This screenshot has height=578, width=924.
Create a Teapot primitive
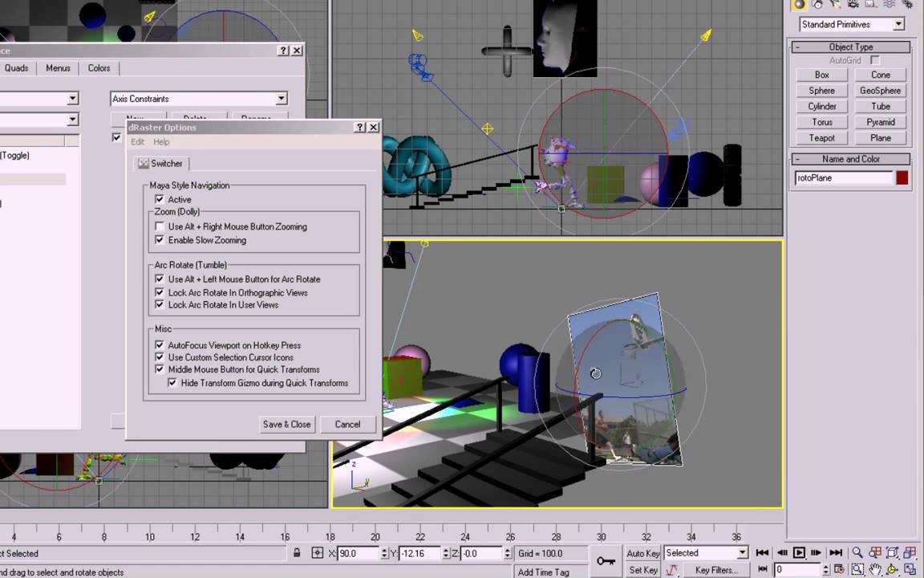[x=821, y=138]
